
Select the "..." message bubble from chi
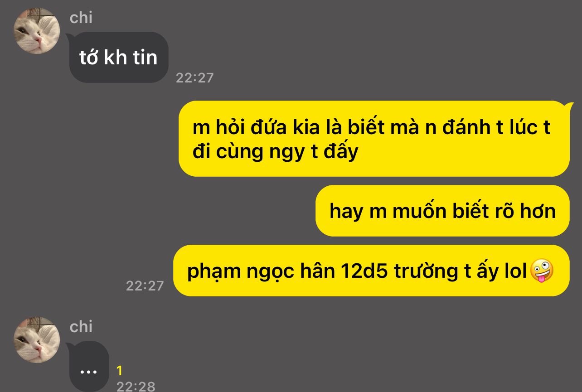tap(89, 366)
